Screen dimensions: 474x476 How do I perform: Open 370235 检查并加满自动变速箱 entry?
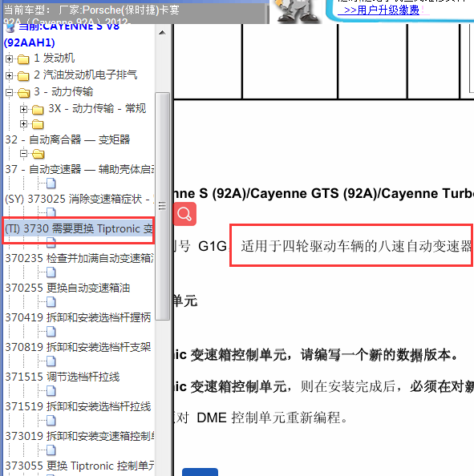tap(79, 258)
